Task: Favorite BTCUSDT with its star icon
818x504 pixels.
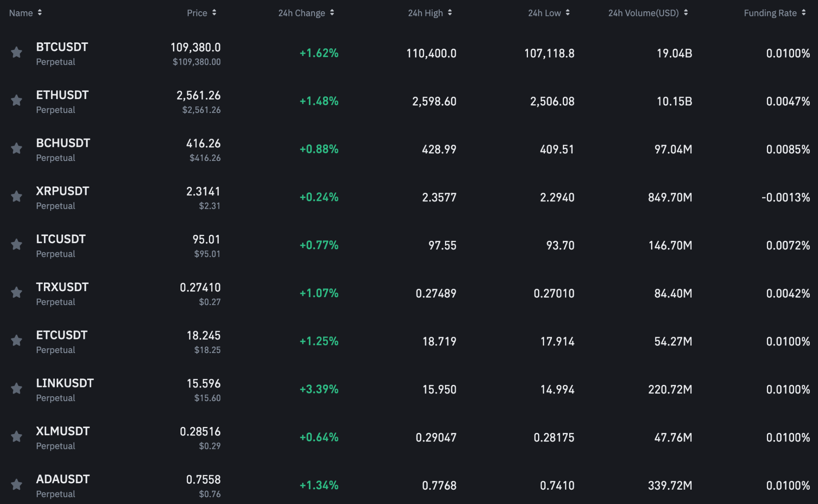Action: tap(16, 52)
